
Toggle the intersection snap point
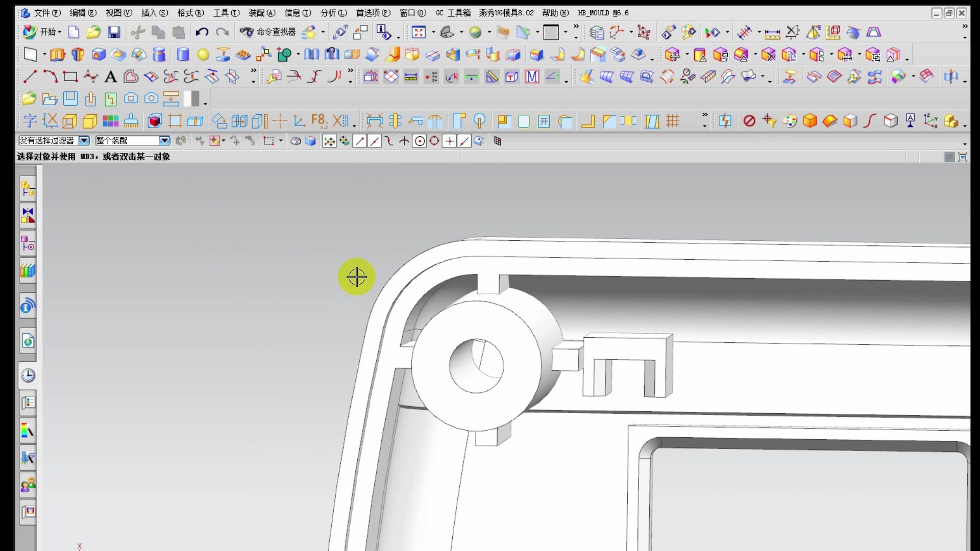coord(404,141)
